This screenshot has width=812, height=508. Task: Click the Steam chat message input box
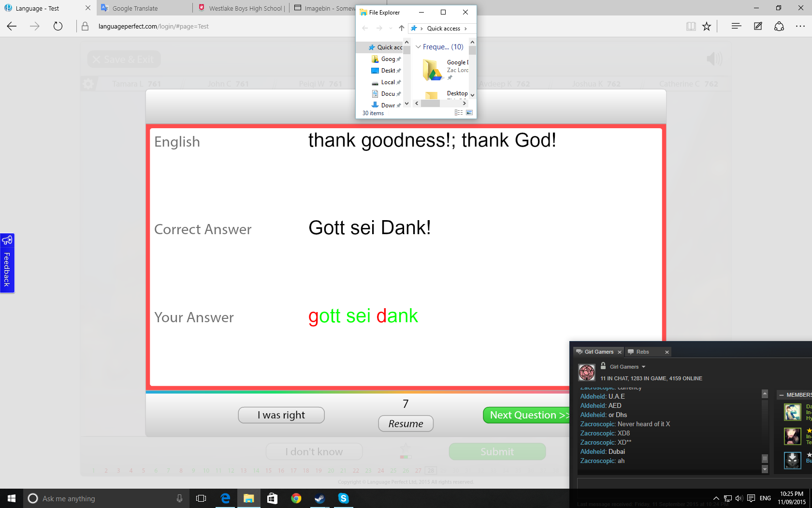[x=695, y=486]
